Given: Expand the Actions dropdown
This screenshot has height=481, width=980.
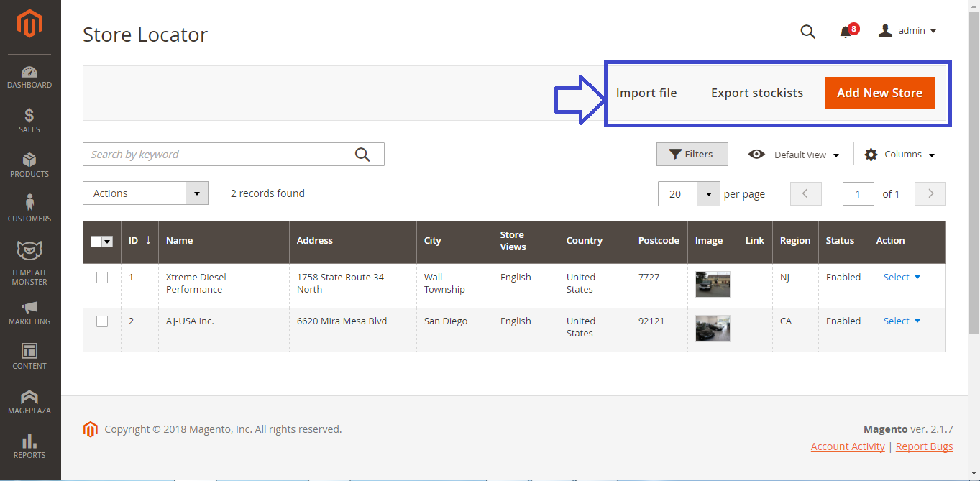Looking at the screenshot, I should (x=196, y=193).
